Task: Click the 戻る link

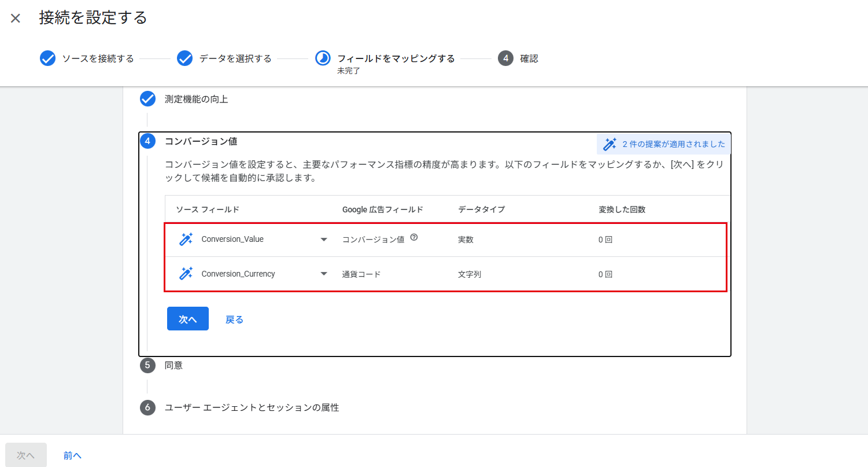Action: pyautogui.click(x=234, y=319)
